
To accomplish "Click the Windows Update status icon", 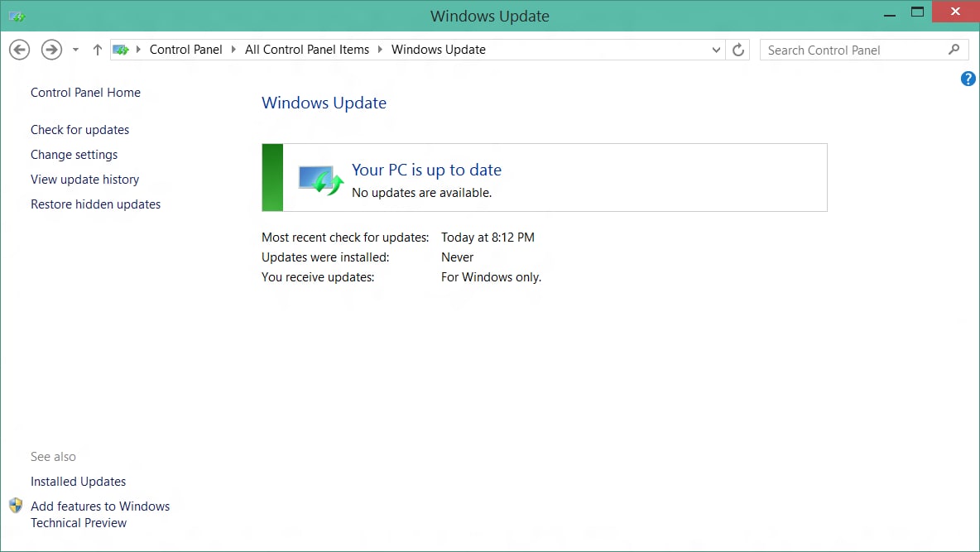I will tap(320, 180).
